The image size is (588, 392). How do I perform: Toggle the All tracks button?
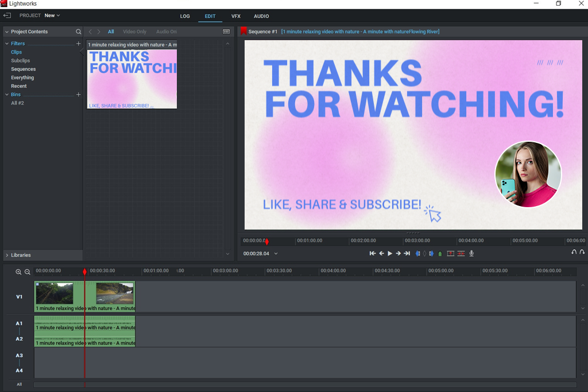(x=19, y=385)
